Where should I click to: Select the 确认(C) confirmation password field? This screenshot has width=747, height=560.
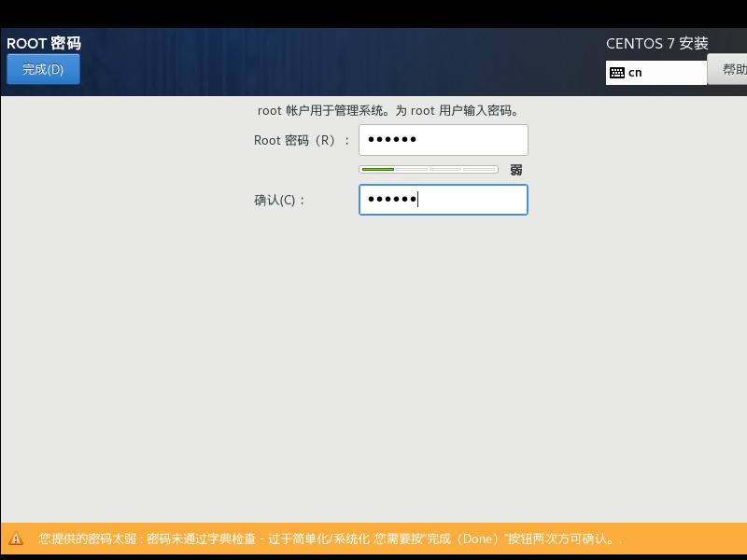[444, 199]
